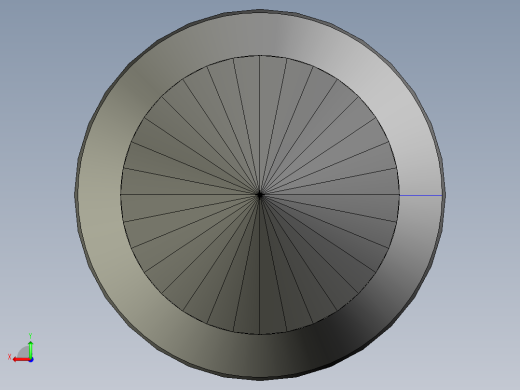Click the black center point of the cone
The image size is (520, 390).
tap(260, 195)
